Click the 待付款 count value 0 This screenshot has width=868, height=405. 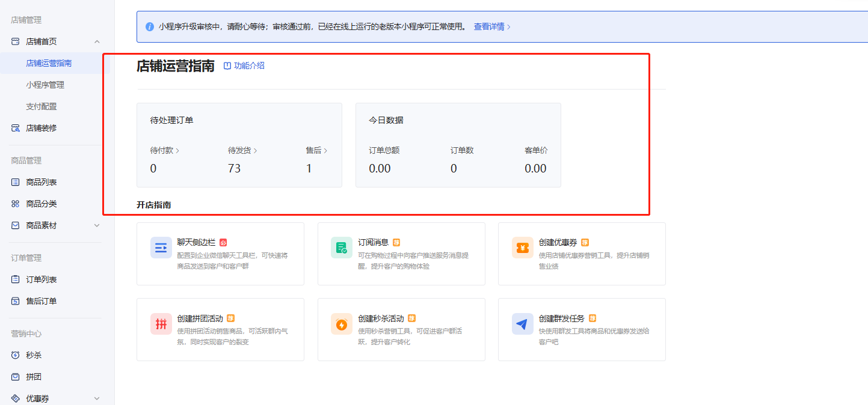coord(153,169)
